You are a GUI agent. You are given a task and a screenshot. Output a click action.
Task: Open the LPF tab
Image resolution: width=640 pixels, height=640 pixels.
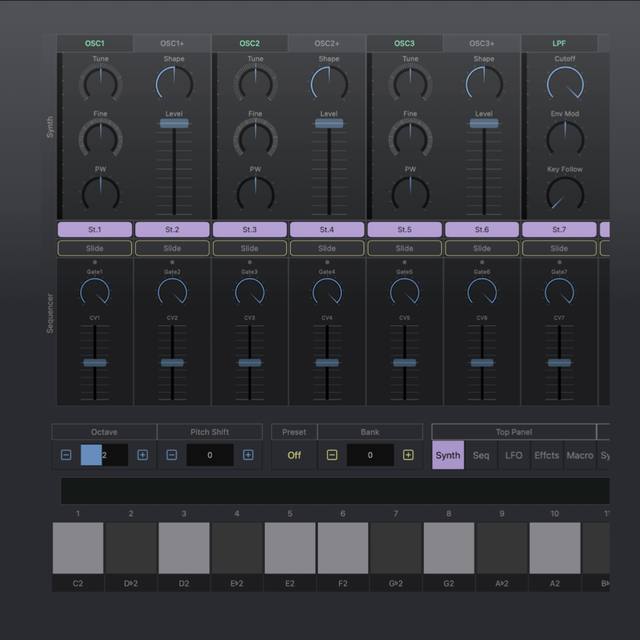tap(559, 44)
